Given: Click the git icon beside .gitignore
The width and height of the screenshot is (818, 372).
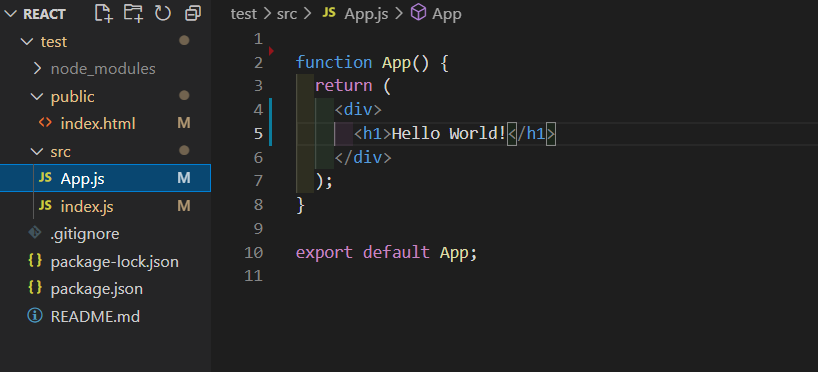Looking at the screenshot, I should pyautogui.click(x=35, y=233).
